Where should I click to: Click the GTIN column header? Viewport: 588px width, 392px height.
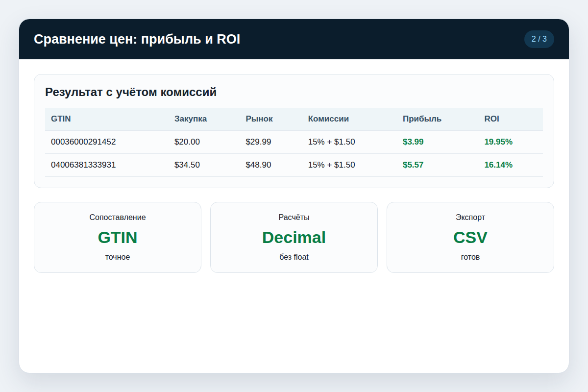click(61, 119)
